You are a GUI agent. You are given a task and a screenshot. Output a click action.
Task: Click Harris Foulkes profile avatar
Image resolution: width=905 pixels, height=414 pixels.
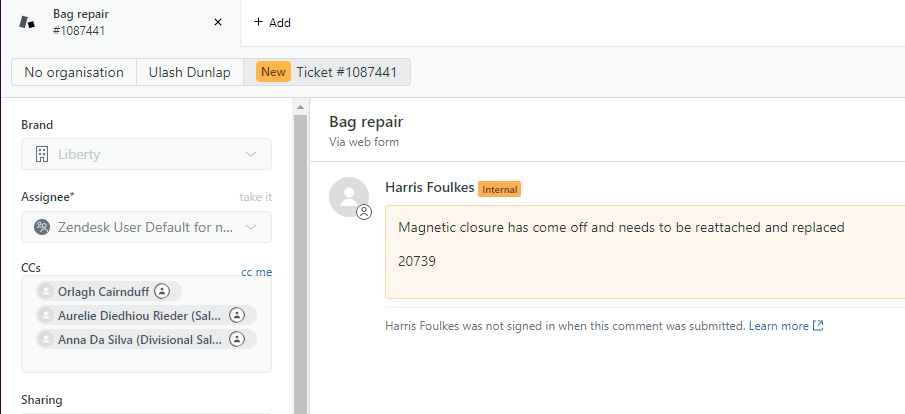pos(348,197)
